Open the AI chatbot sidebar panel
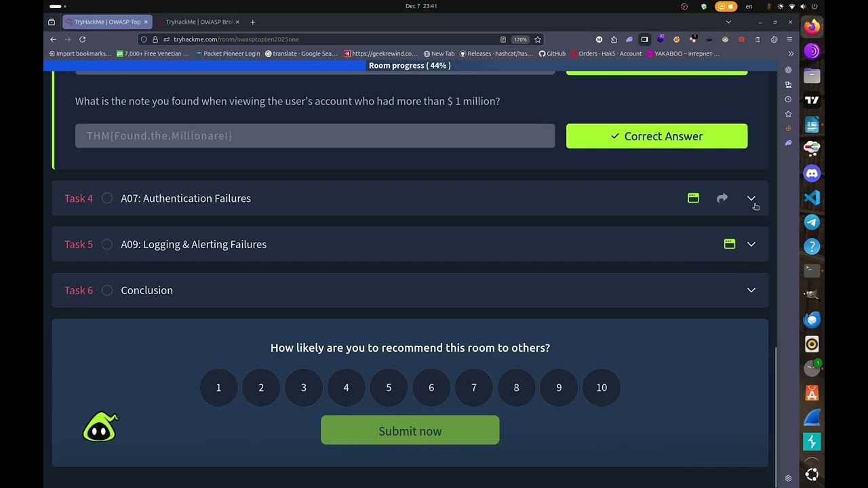This screenshot has height=488, width=868. (788, 70)
